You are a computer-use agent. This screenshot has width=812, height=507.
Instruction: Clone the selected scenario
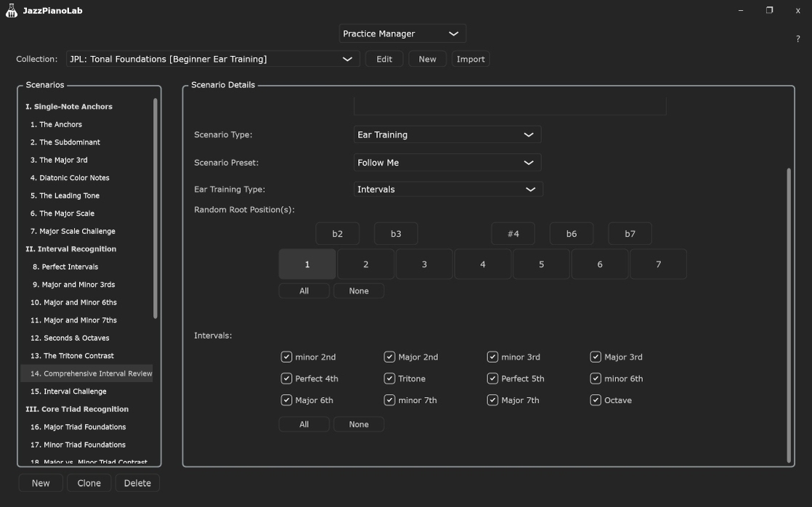(89, 483)
